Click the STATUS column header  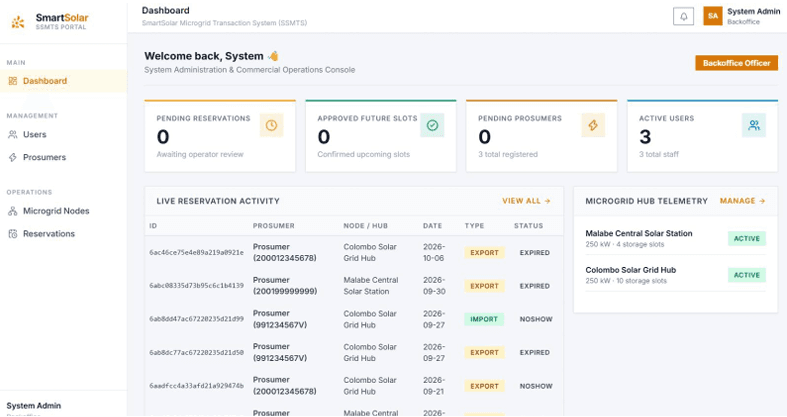pos(529,226)
